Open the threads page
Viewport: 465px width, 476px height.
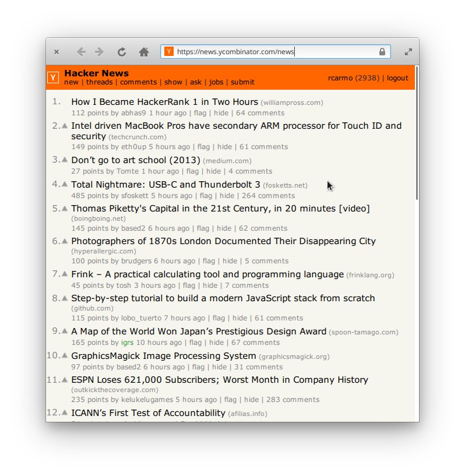[99, 82]
